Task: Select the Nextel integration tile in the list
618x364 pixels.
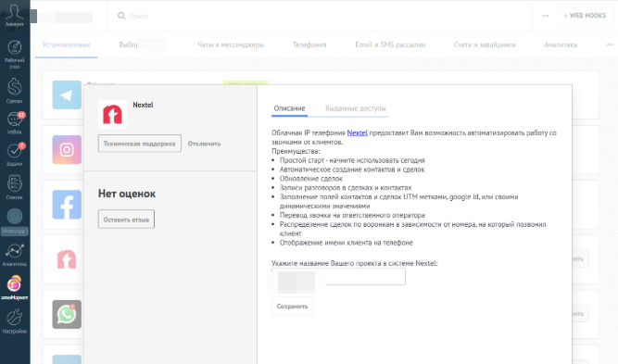Action: pyautogui.click(x=67, y=259)
